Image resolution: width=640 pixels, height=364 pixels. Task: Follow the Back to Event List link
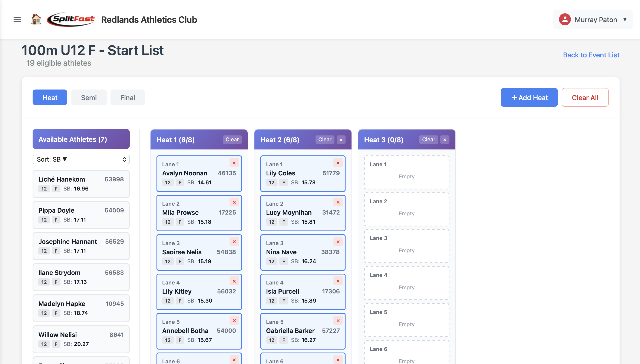591,55
